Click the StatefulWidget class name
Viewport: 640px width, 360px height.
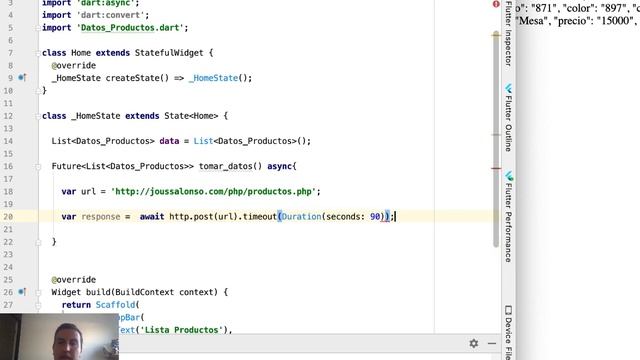click(x=169, y=53)
